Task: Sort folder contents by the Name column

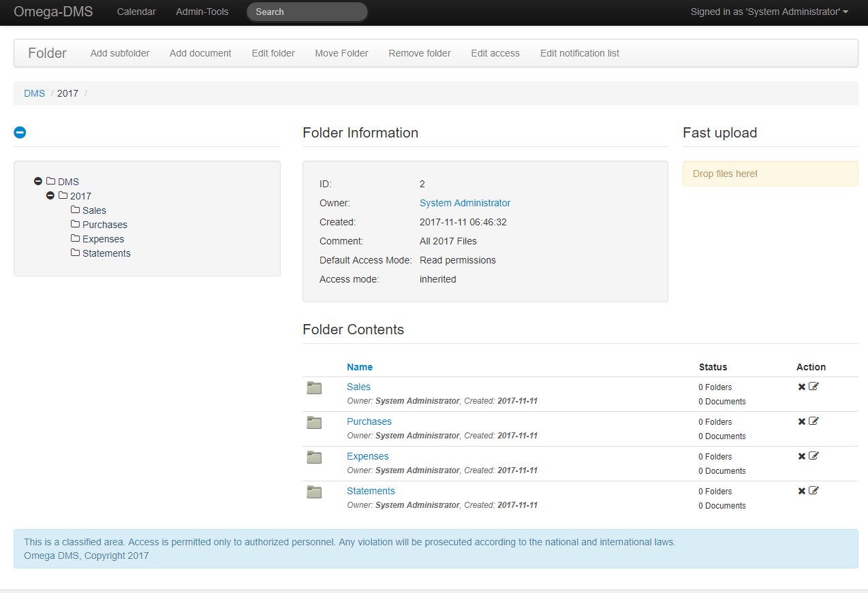Action: [x=360, y=367]
